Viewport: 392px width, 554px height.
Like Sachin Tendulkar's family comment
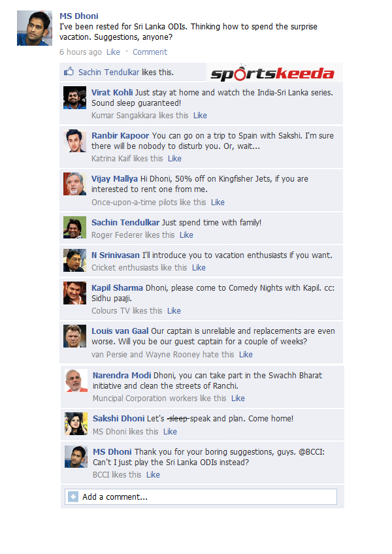[x=186, y=235]
